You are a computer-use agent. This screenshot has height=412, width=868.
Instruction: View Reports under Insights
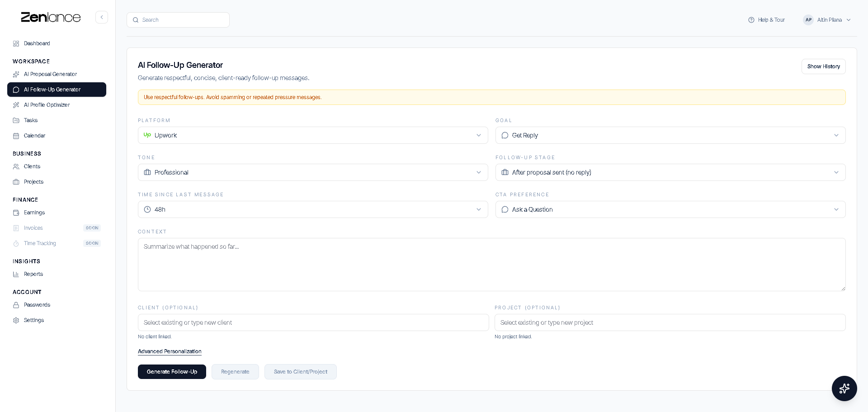point(33,274)
